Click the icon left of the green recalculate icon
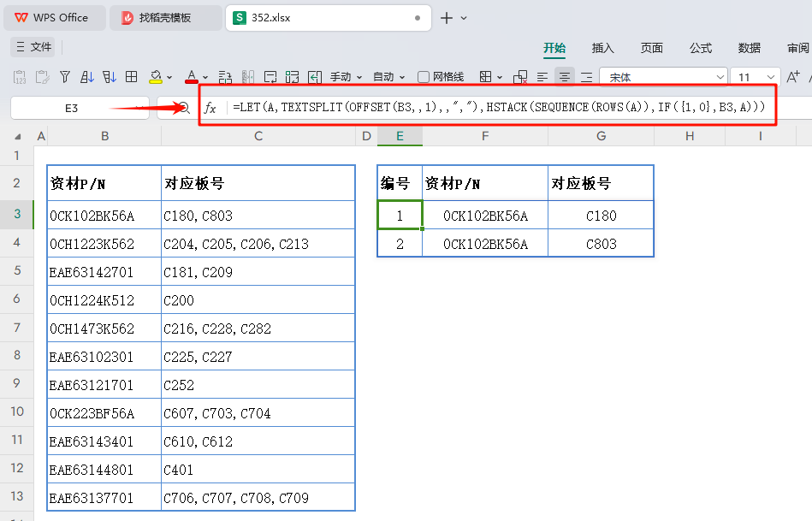Image resolution: width=812 pixels, height=521 pixels. (270, 77)
